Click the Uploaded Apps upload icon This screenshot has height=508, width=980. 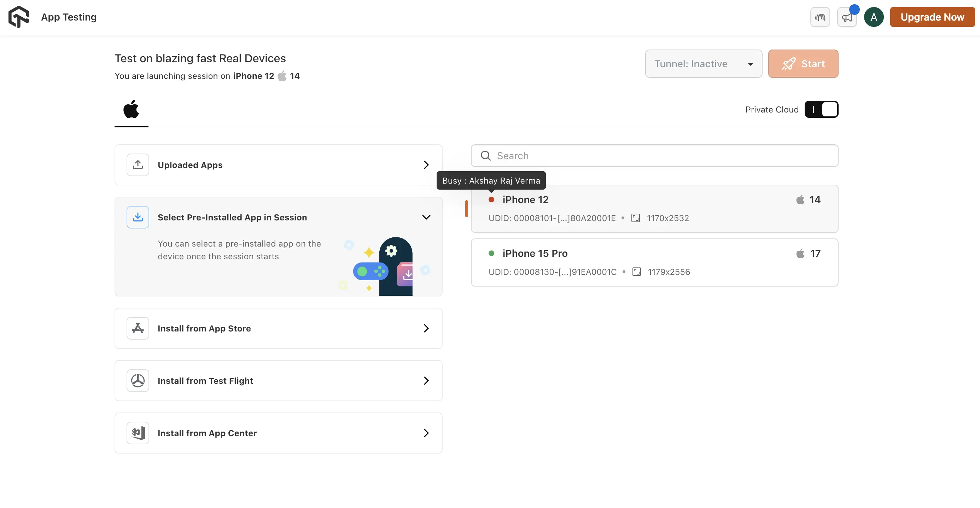coord(138,165)
